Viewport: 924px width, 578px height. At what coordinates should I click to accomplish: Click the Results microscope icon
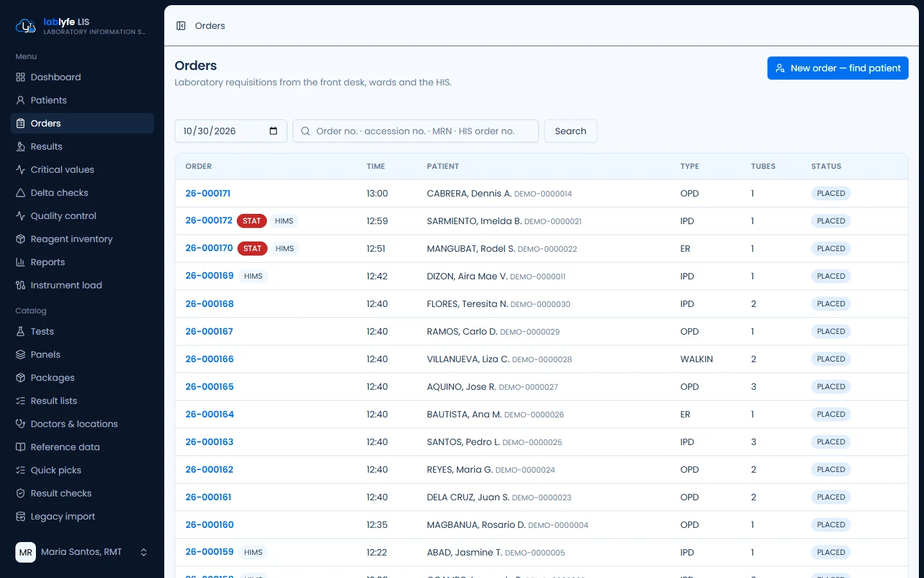pos(21,146)
